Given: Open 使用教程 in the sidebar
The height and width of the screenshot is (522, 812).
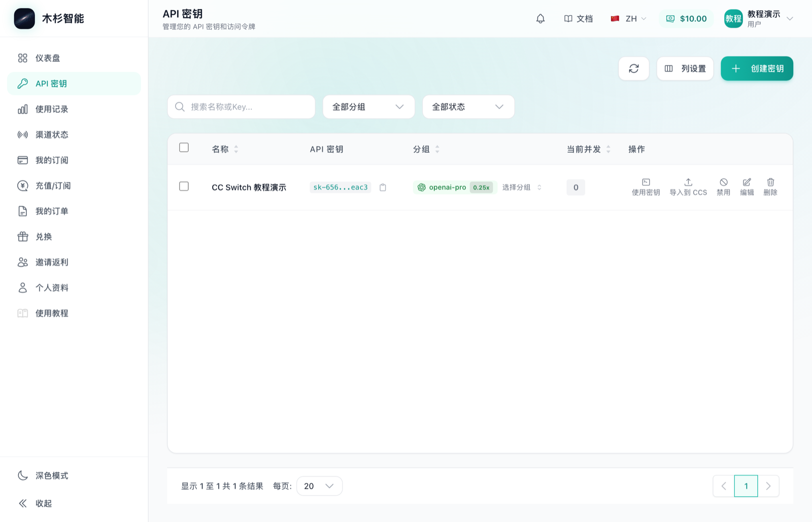Looking at the screenshot, I should tap(74, 313).
